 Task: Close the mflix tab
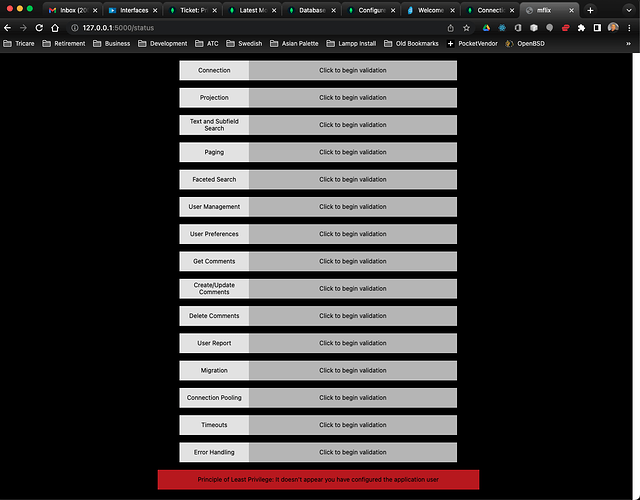(x=571, y=10)
